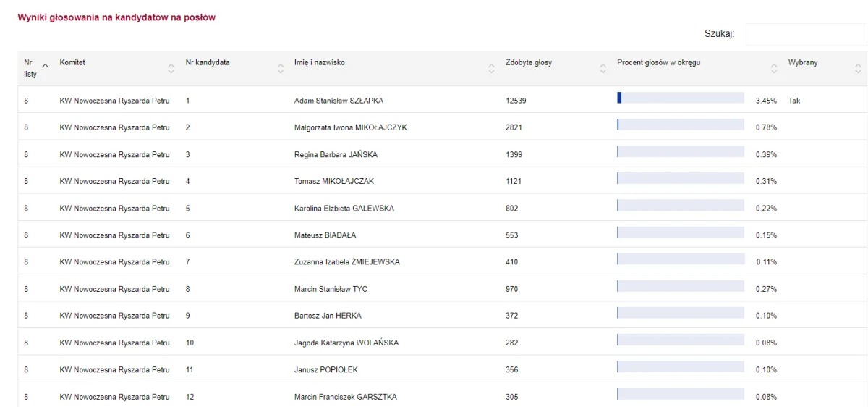Click the Wybrany header label
868x407 pixels.
tap(803, 62)
